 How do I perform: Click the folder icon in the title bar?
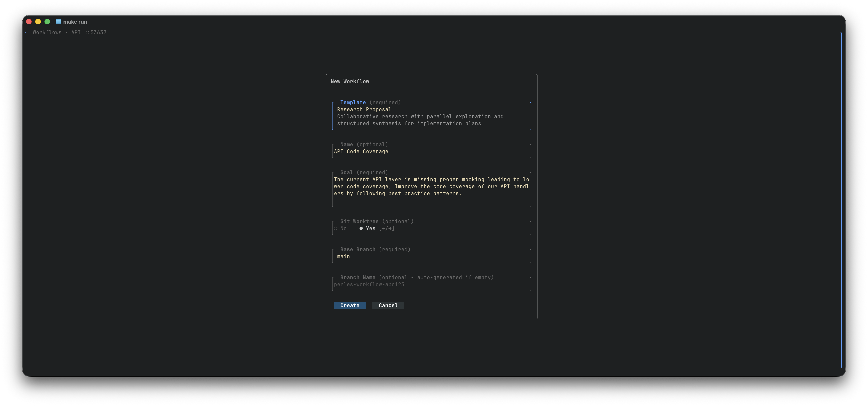coord(58,21)
